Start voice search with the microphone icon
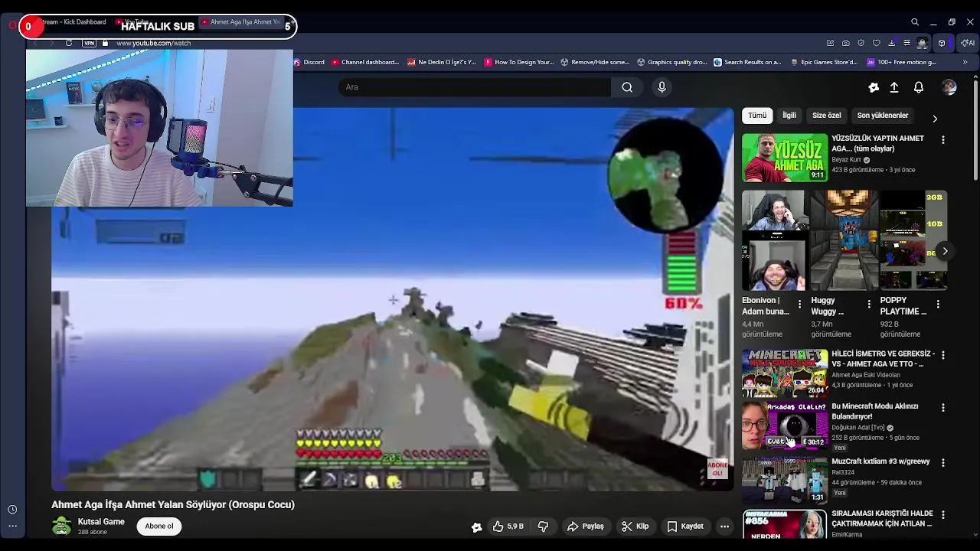This screenshot has width=980, height=551. [x=662, y=87]
